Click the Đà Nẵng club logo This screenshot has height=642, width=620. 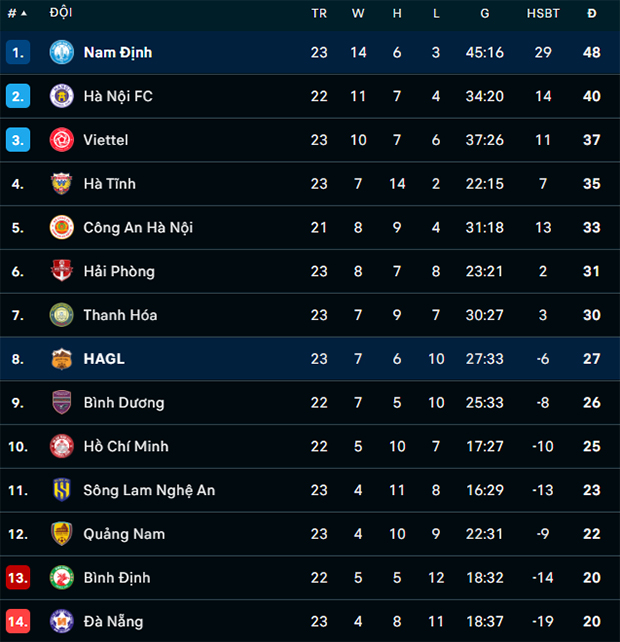pyautogui.click(x=61, y=621)
